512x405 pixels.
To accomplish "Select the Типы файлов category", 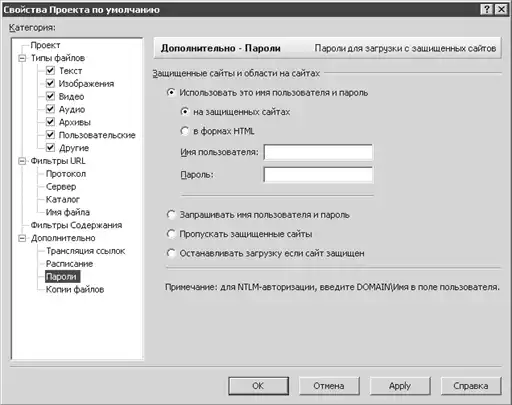I will [x=58, y=58].
